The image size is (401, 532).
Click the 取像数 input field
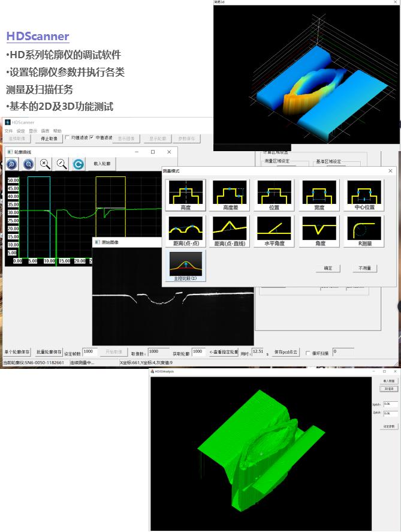point(159,352)
